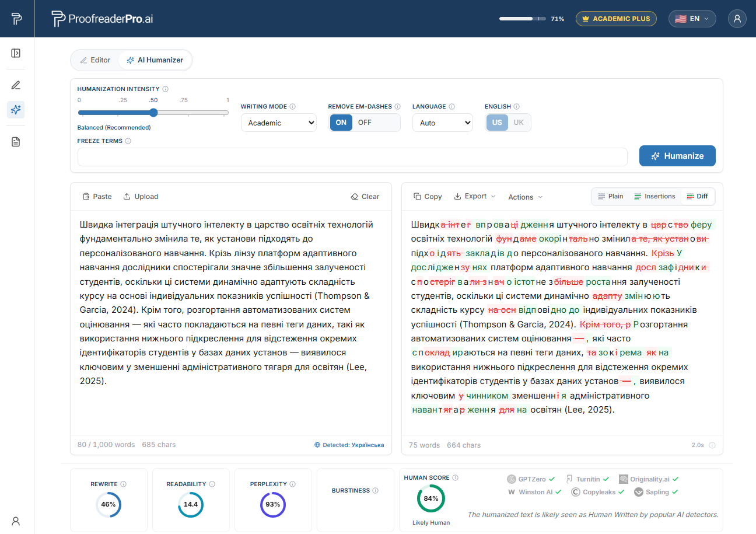Click the 75 words output counter
The height and width of the screenshot is (534, 756).
pyautogui.click(x=424, y=445)
